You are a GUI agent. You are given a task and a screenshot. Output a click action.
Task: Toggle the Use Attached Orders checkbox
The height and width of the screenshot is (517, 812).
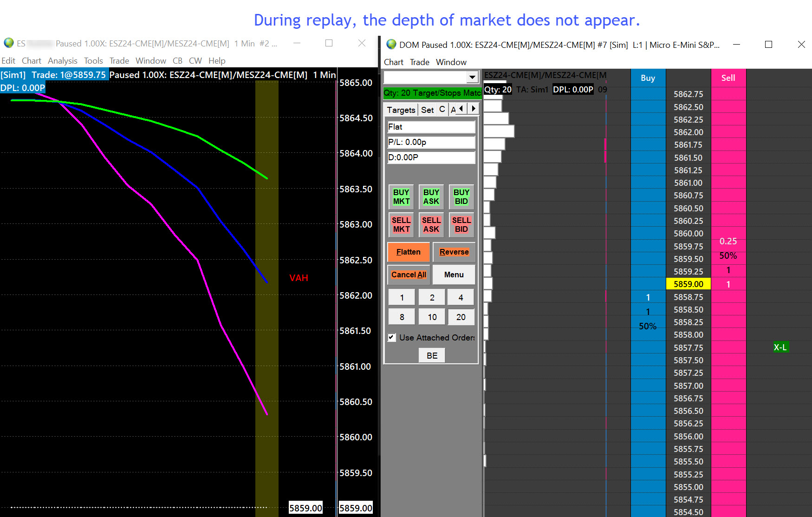tap(392, 337)
